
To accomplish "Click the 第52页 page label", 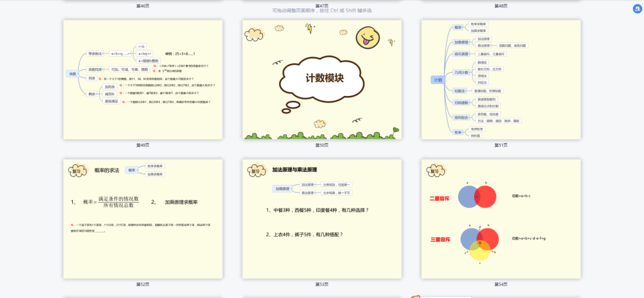I will [x=143, y=284].
